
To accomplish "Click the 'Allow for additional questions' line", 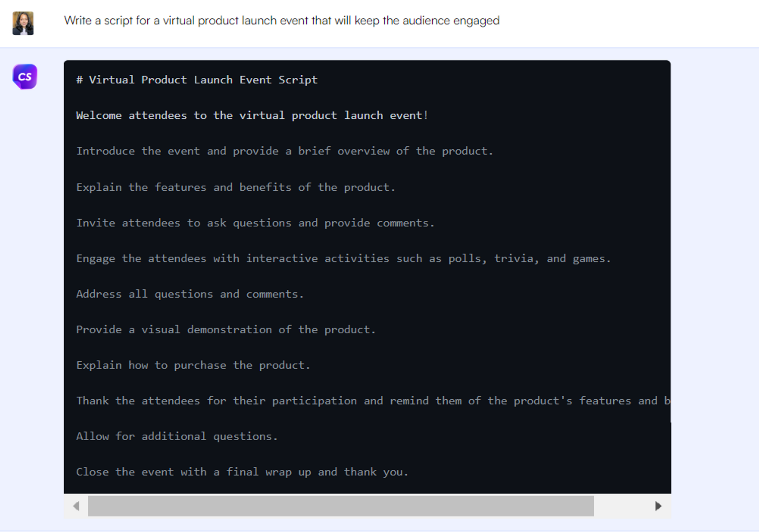I will [177, 436].
